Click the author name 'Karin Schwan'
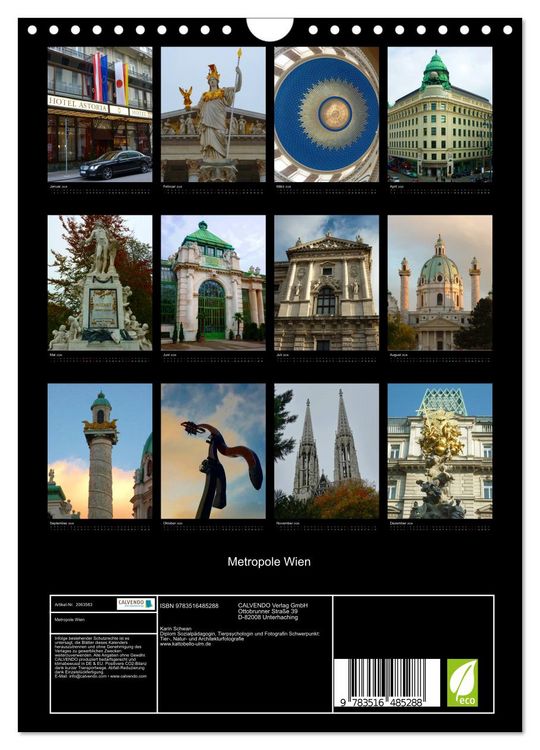 tap(176, 629)
